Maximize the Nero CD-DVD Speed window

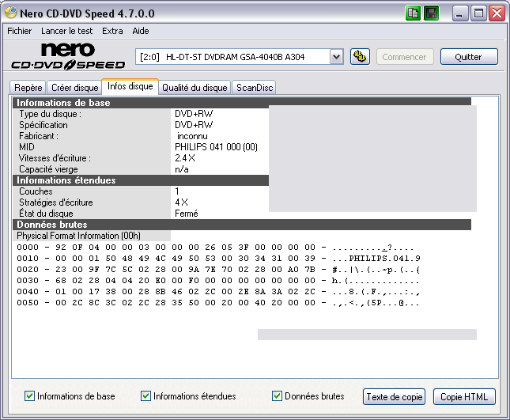pos(479,13)
